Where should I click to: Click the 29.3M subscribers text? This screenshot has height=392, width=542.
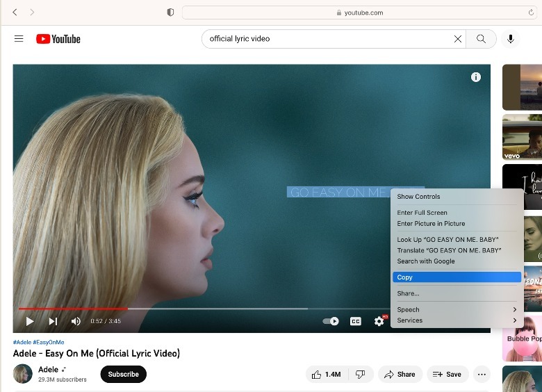(63, 379)
